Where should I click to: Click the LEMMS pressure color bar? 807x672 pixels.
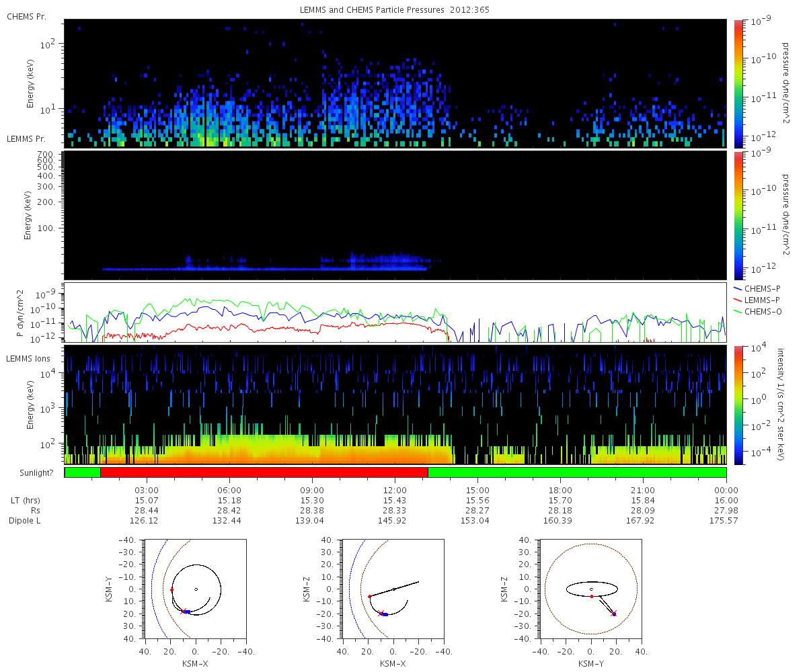coord(738,215)
